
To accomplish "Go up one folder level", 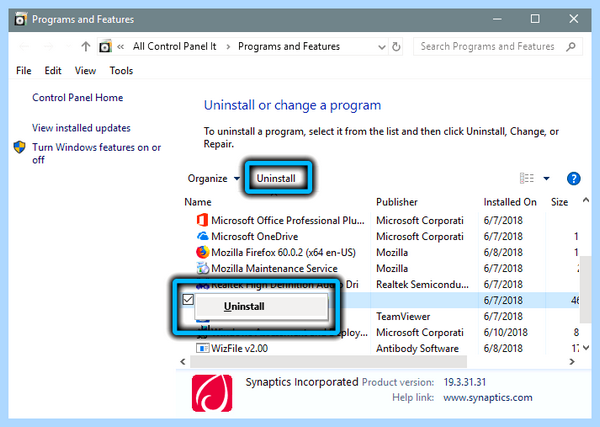I will (86, 47).
